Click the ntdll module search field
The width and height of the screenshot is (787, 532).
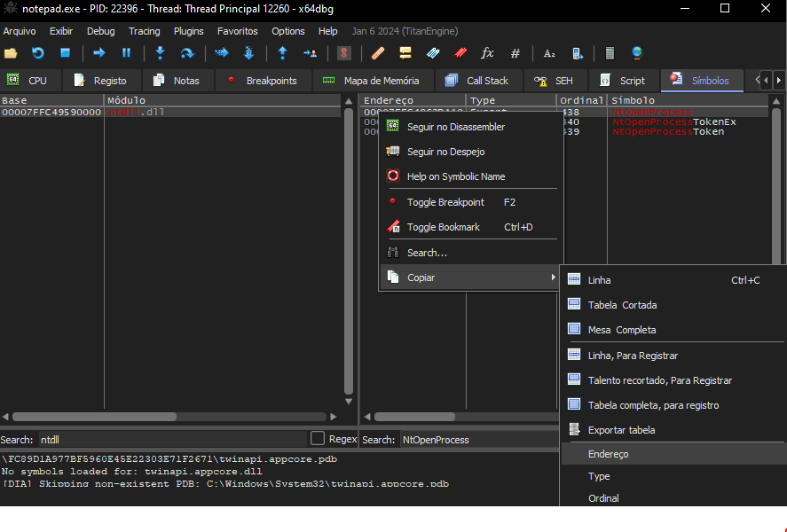[172, 440]
